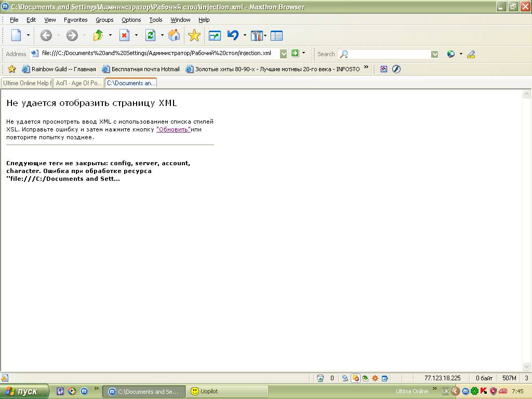
Task: Toggle the content blocker status icon
Action: pos(355,378)
